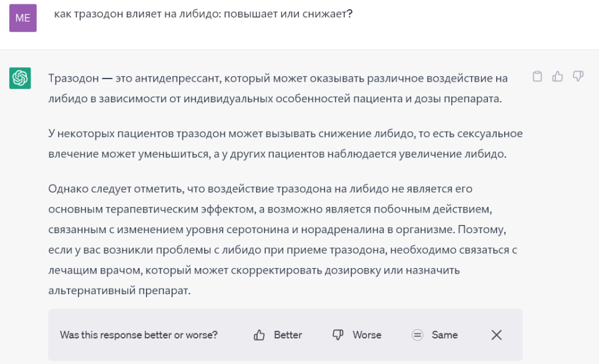Viewport: 599px width, 364px height.
Task: Click the word "Поэтому" in the third paragraph
Action: (x=480, y=229)
